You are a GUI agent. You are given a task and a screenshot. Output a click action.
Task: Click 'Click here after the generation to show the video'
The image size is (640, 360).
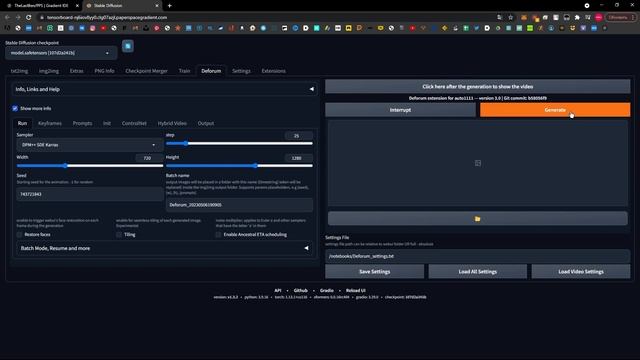tap(478, 87)
